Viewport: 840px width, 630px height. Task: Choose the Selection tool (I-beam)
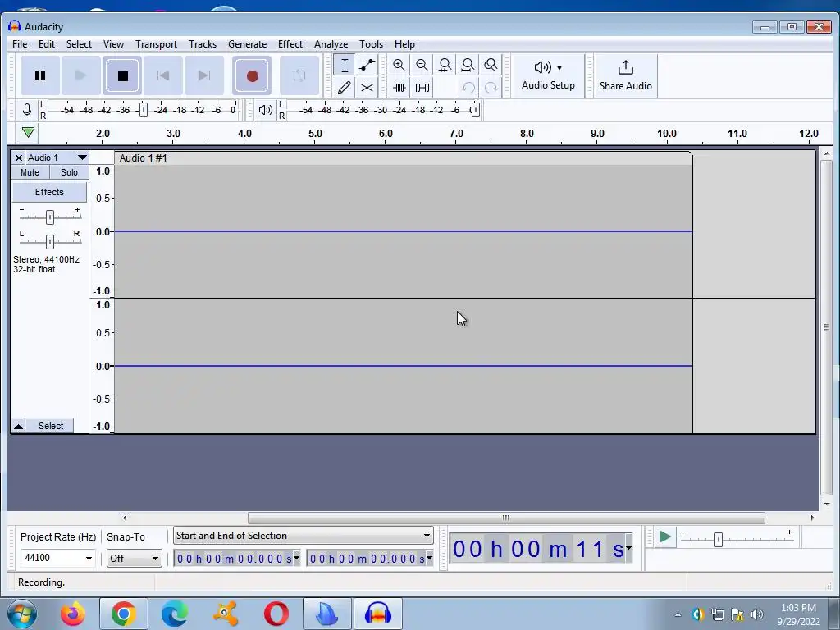345,66
